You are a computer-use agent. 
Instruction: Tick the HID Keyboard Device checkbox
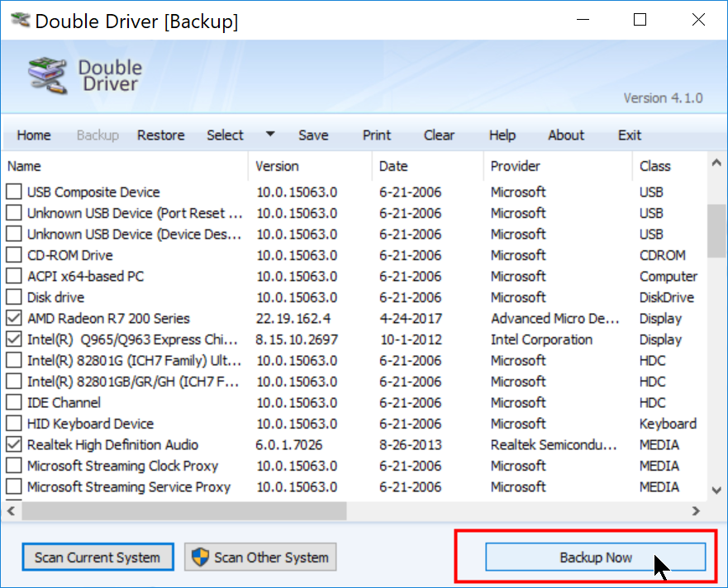point(14,423)
